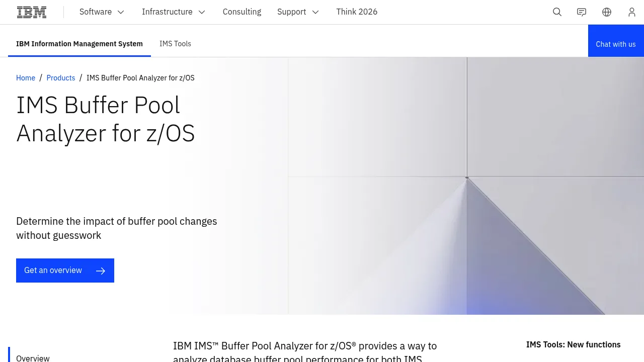
Task: Expand the Support menu
Action: 298,12
